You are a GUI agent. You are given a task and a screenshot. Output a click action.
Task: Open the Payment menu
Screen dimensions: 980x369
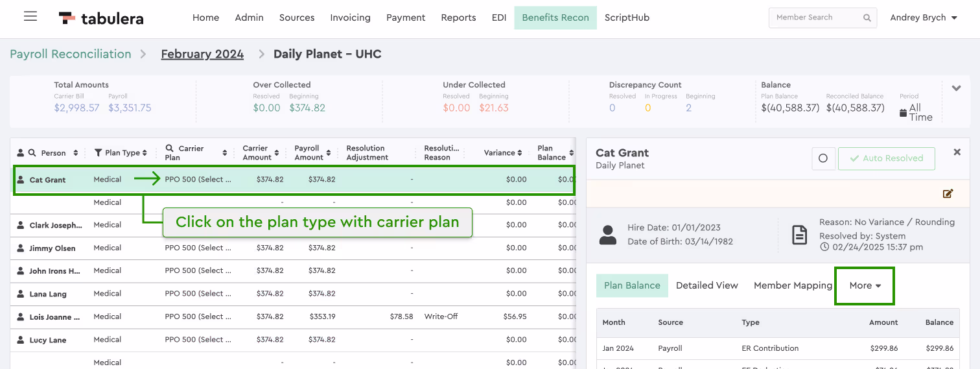tap(406, 18)
